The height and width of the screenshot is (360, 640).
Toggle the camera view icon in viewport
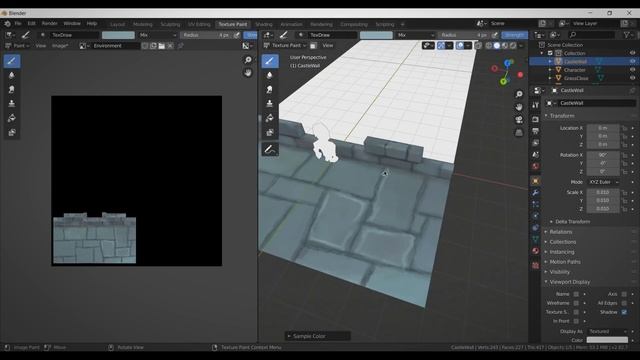click(519, 120)
